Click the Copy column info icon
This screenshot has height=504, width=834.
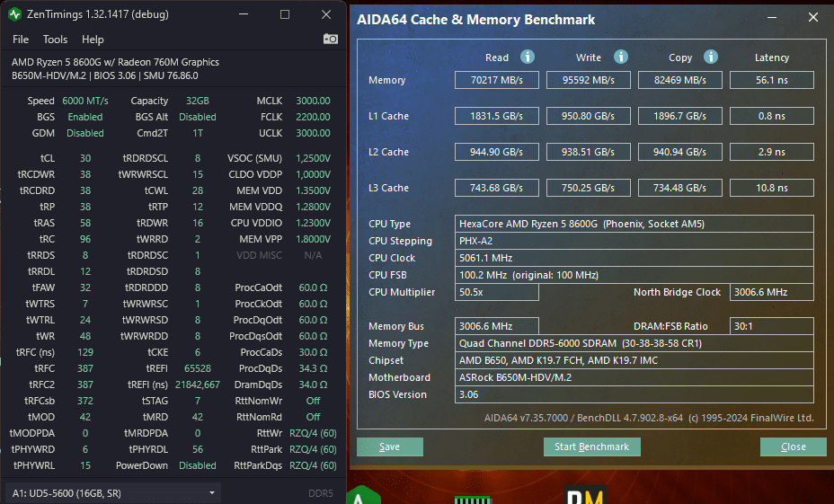click(711, 57)
